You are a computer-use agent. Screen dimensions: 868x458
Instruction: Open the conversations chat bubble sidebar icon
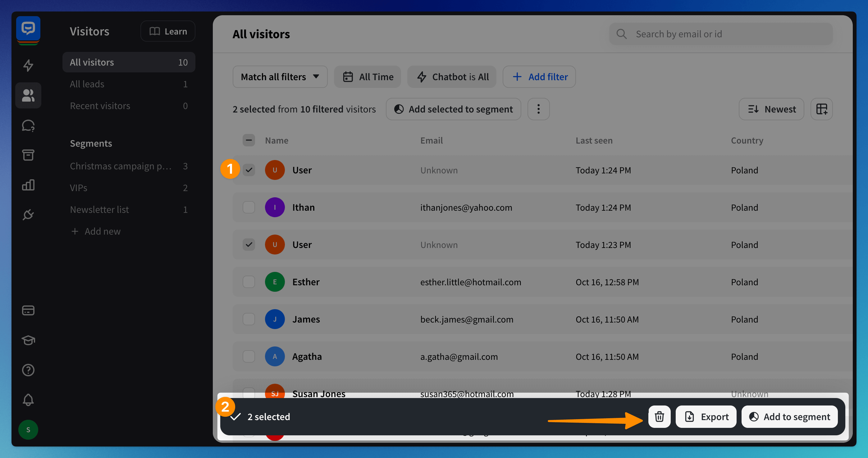(x=28, y=125)
